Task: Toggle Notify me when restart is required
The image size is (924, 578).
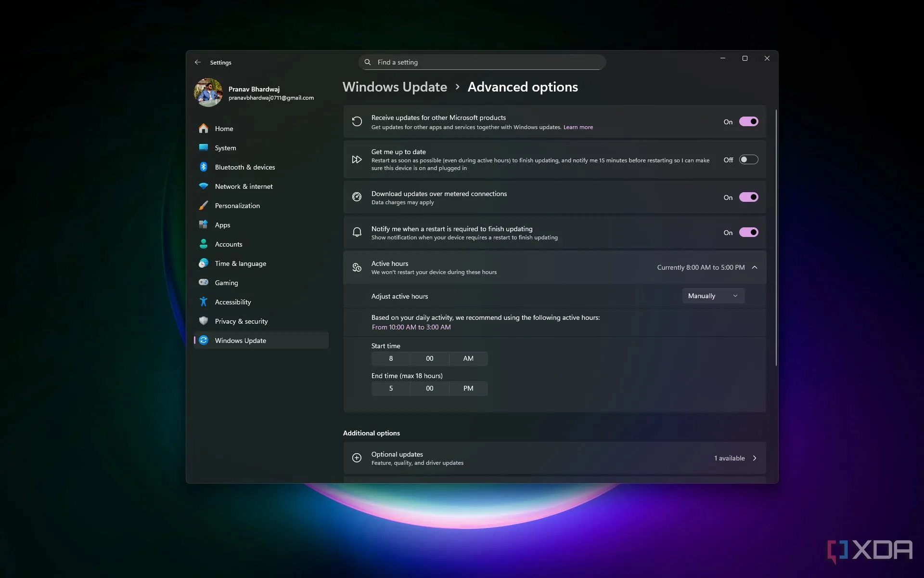Action: click(748, 232)
